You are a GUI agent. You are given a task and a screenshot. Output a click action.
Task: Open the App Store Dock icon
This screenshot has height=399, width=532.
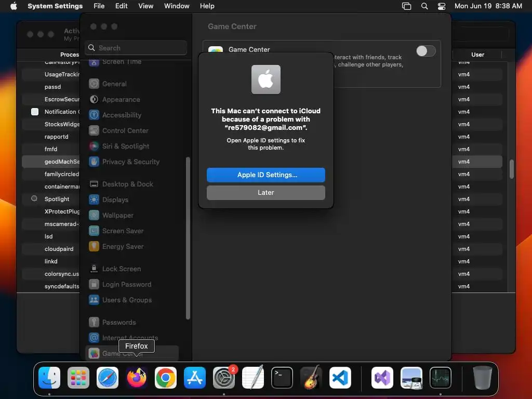pyautogui.click(x=195, y=378)
